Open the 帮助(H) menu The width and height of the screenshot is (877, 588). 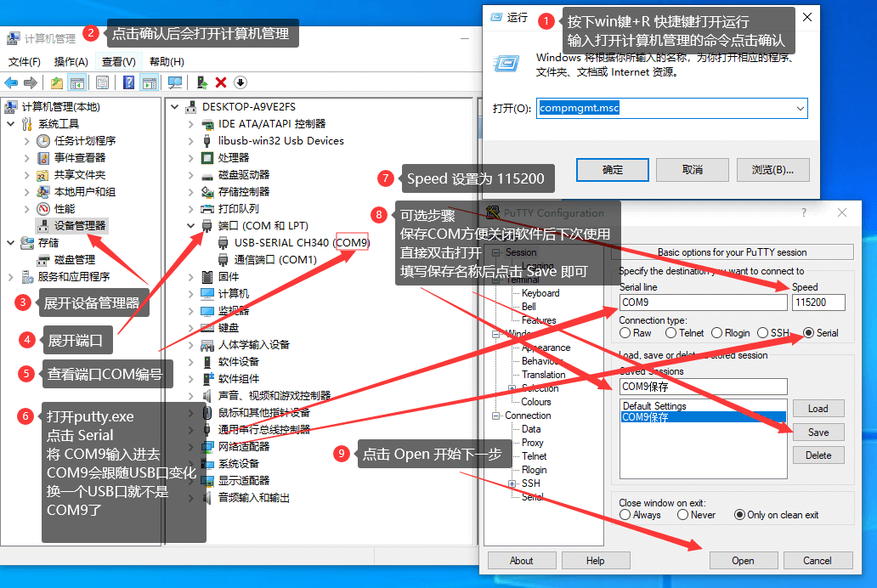coord(167,61)
